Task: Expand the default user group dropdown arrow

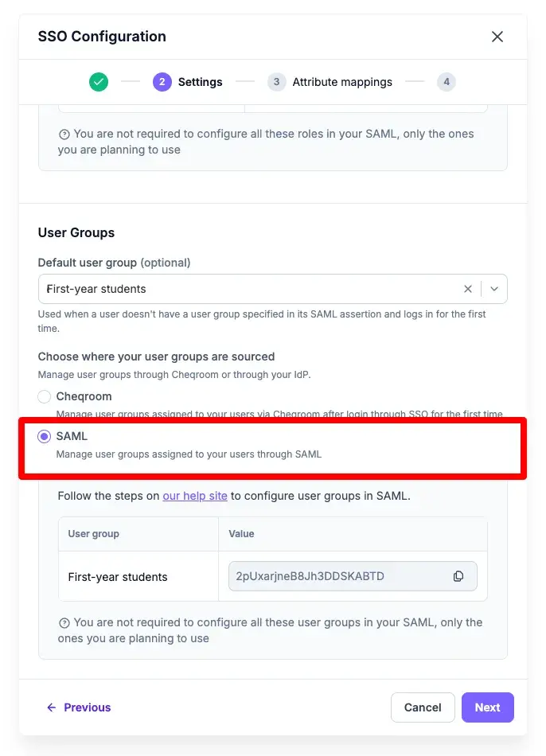Action: click(494, 289)
